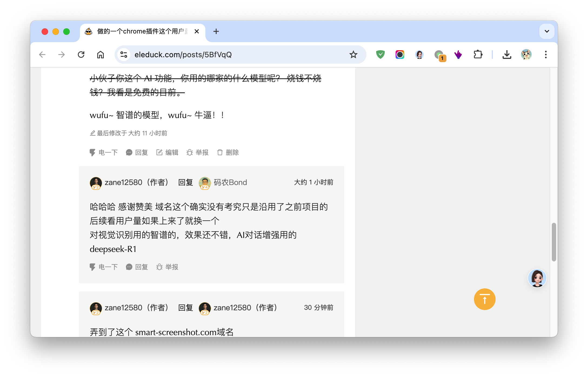The width and height of the screenshot is (588, 377).
Task: Open a new tab with plus button
Action: tap(216, 31)
